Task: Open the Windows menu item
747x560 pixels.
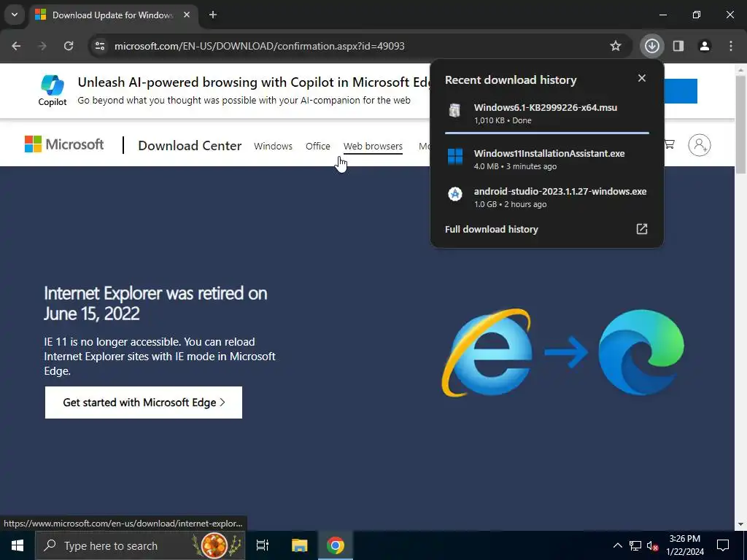Action: pos(273,146)
